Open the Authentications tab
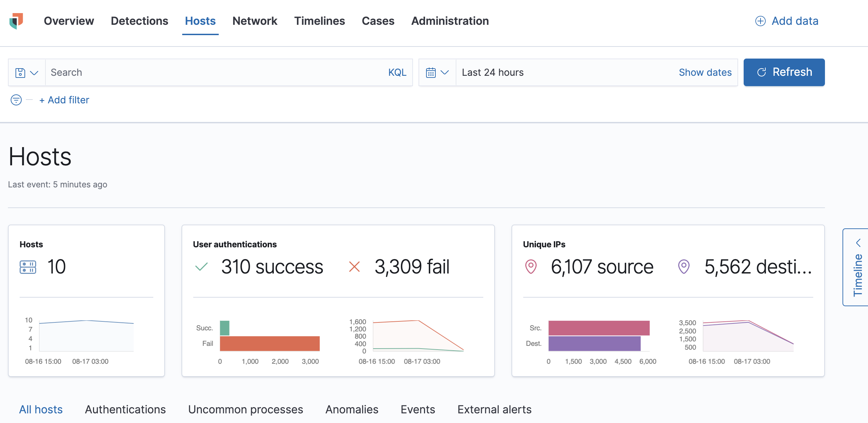868x423 pixels. pyautogui.click(x=125, y=409)
